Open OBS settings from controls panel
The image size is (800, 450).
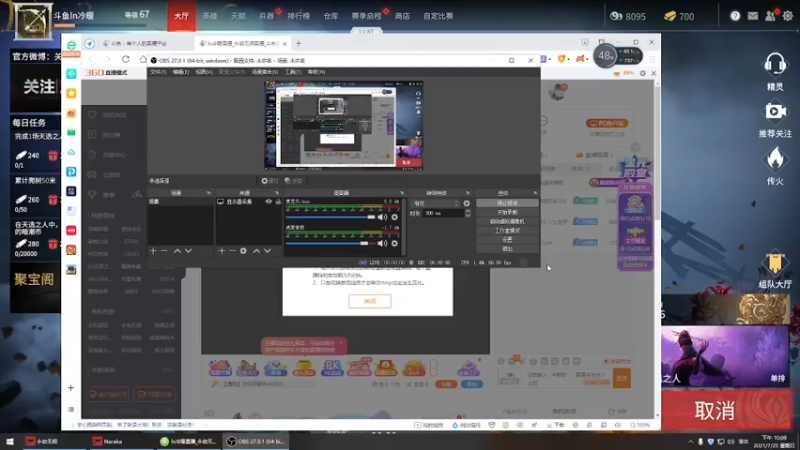point(507,240)
